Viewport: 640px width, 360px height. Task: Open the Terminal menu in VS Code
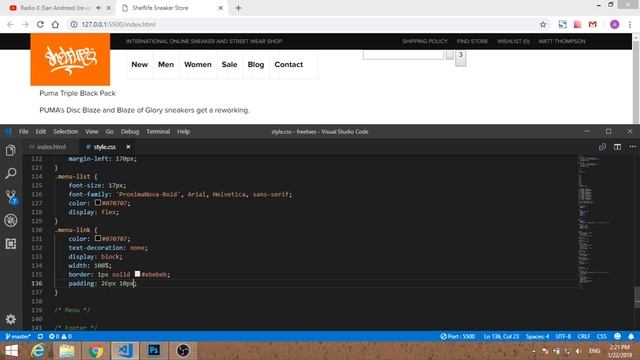tap(158, 131)
